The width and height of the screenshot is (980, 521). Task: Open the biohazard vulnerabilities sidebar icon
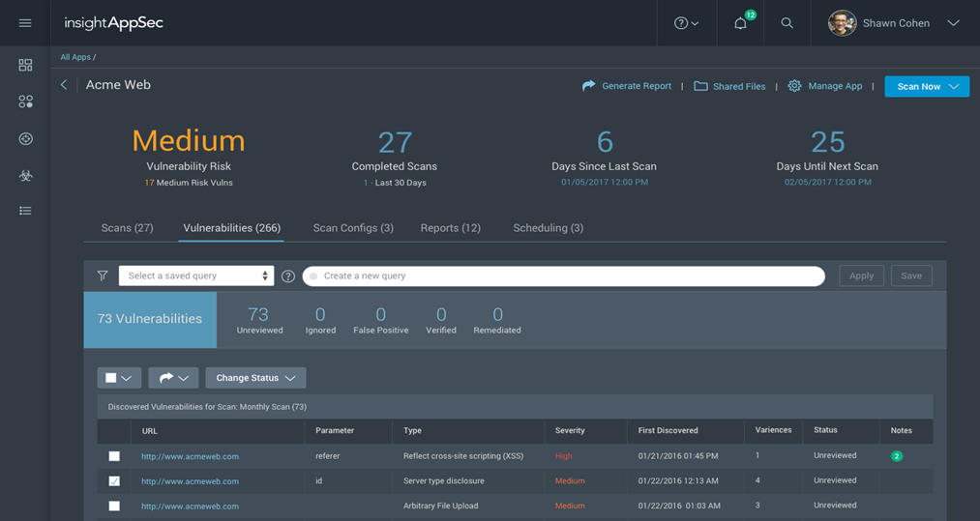coord(25,176)
